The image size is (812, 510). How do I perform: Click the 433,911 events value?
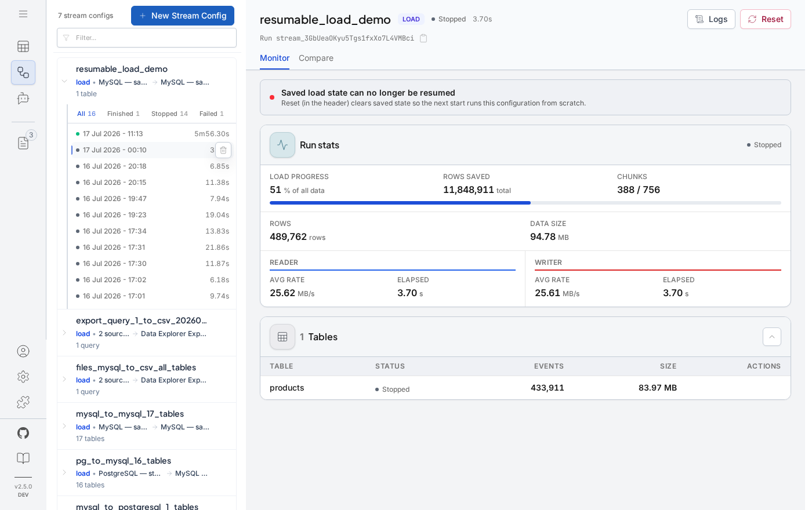point(548,388)
